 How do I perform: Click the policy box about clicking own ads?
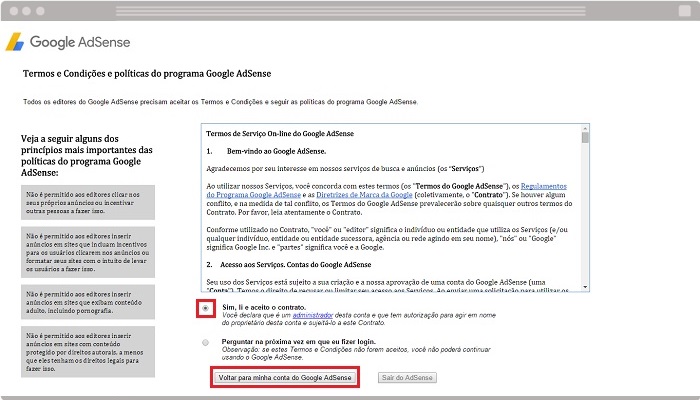point(88,203)
